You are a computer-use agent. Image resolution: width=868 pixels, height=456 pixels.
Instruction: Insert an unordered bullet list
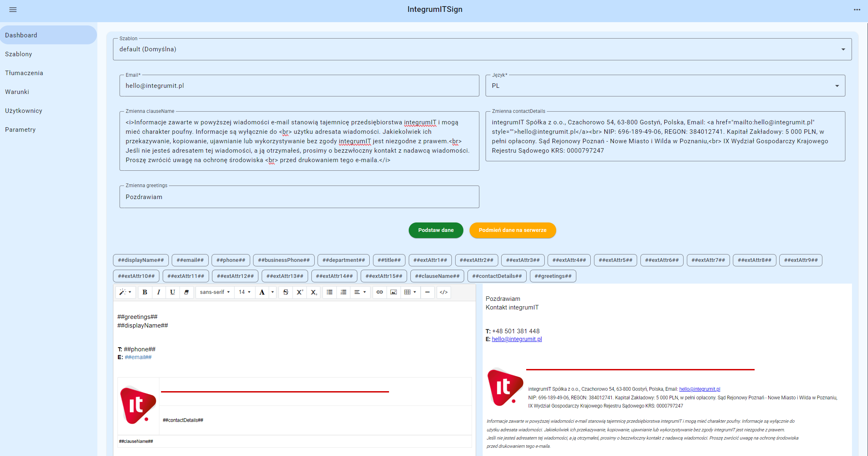coord(329,292)
